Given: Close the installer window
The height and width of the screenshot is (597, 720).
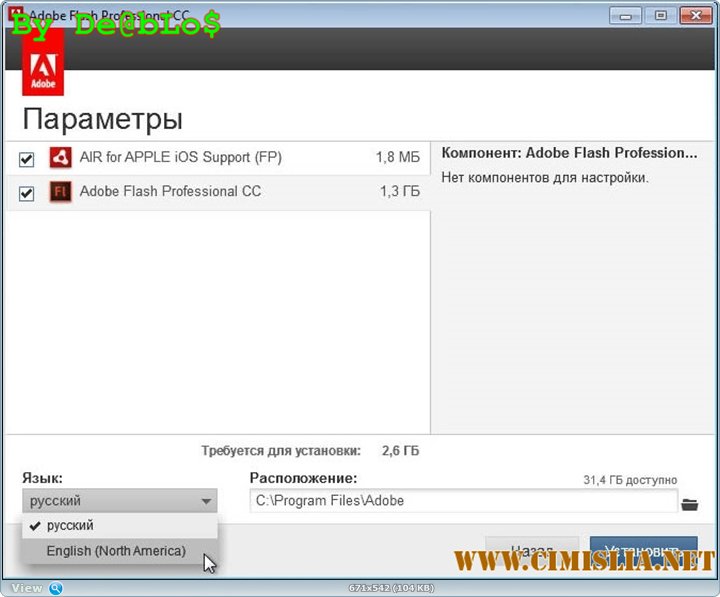Looking at the screenshot, I should point(695,14).
